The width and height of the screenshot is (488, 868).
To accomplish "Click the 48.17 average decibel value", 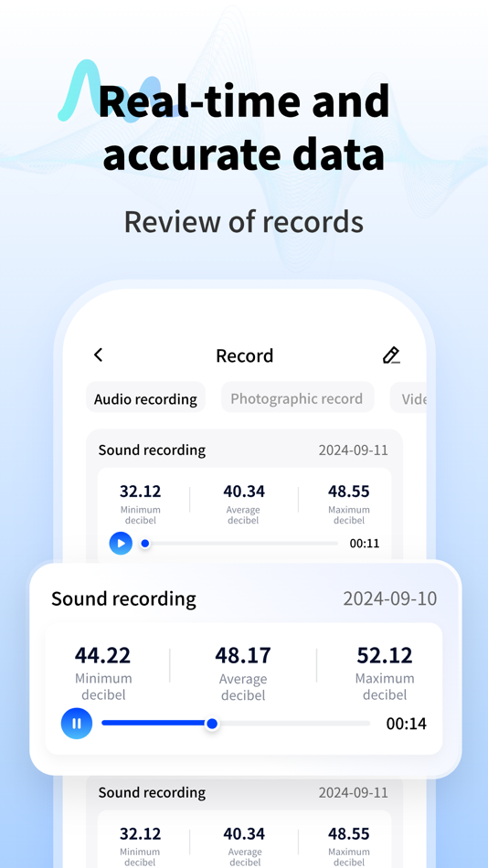I will pyautogui.click(x=243, y=655).
